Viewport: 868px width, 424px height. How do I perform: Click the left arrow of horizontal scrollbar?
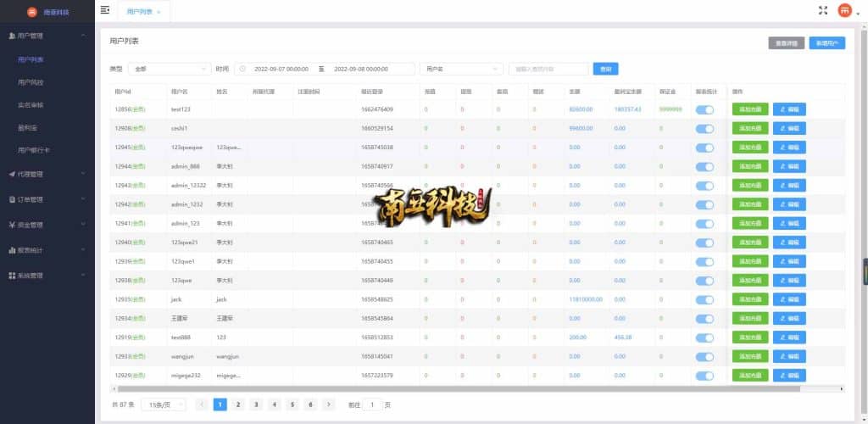113,389
